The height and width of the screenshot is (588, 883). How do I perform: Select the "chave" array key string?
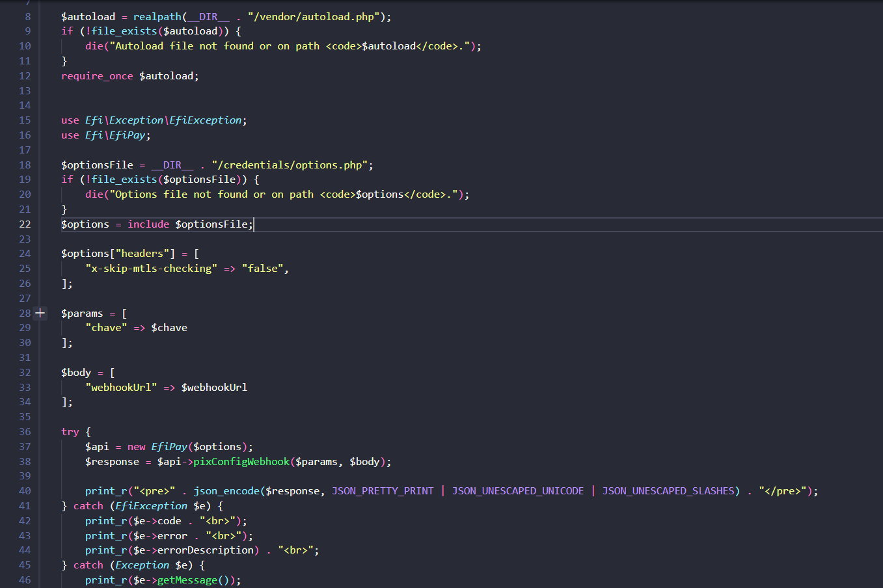pyautogui.click(x=106, y=328)
